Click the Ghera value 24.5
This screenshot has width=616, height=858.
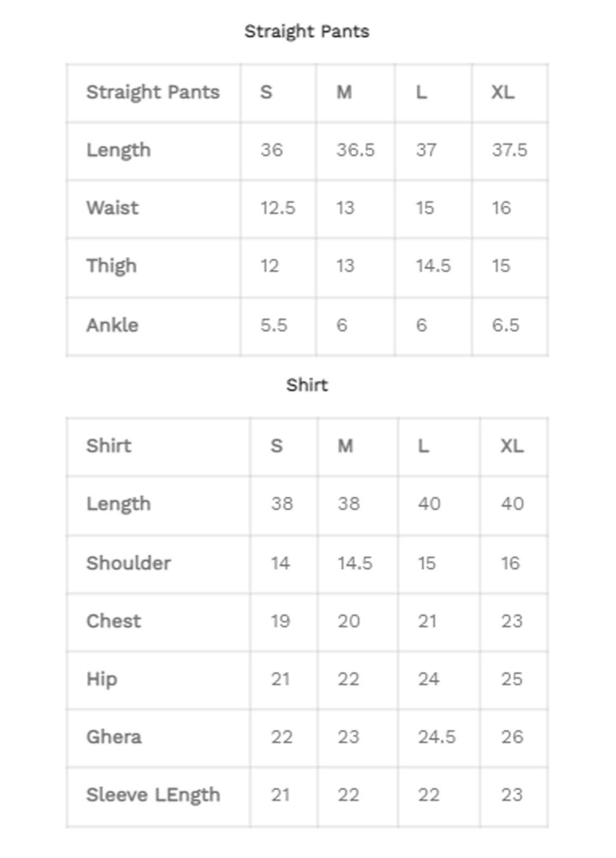pos(436,737)
